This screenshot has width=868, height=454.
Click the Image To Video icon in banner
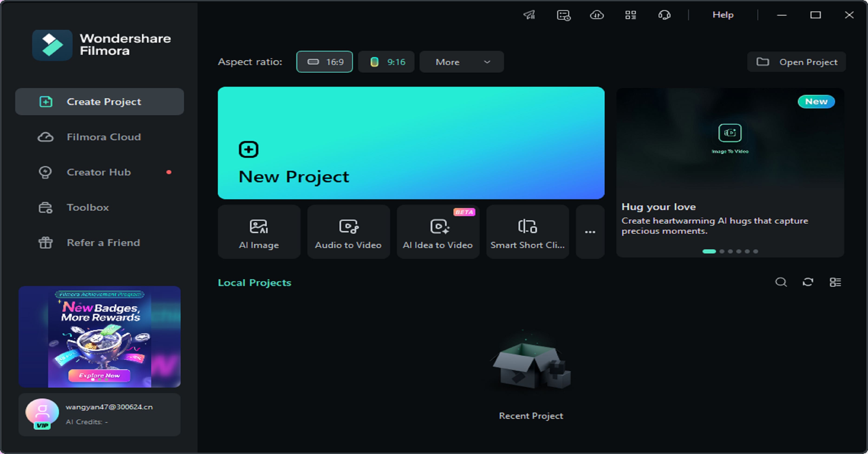click(730, 133)
